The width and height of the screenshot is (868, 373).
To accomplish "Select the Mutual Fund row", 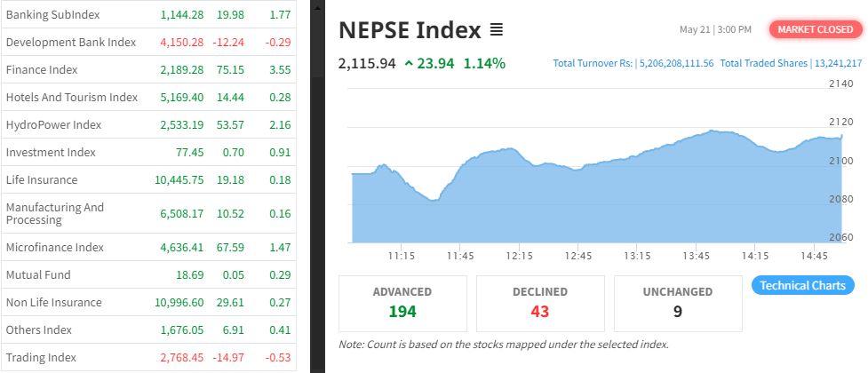I will pos(38,275).
